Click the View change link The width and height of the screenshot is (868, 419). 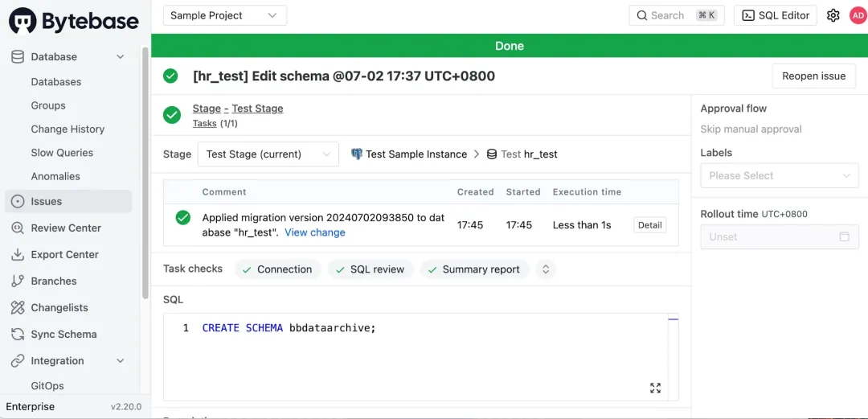(315, 232)
